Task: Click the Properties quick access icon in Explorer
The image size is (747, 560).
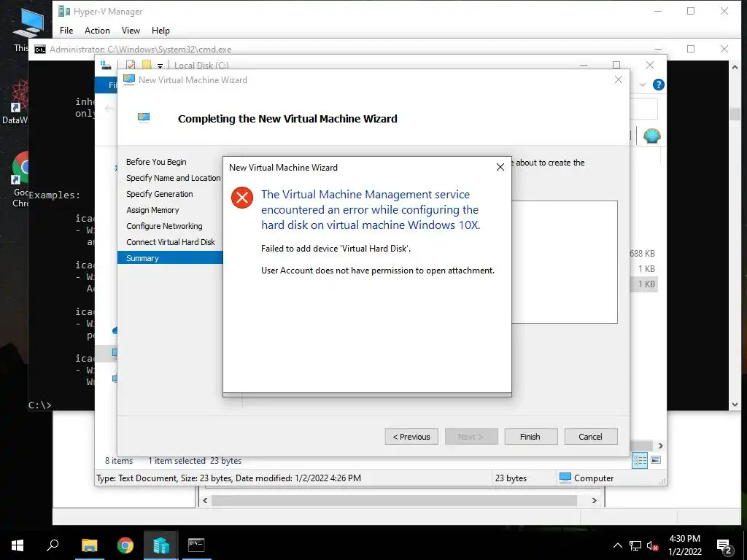Action: pos(131,65)
